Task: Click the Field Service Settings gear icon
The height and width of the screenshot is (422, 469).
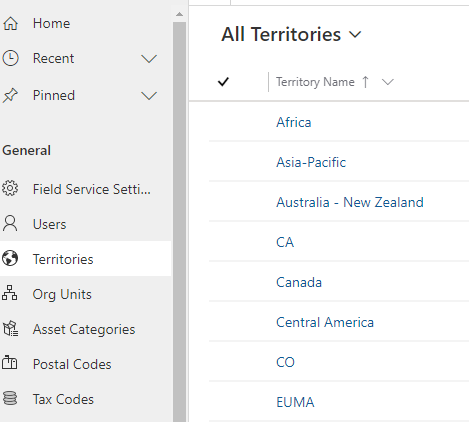Action: tap(10, 189)
